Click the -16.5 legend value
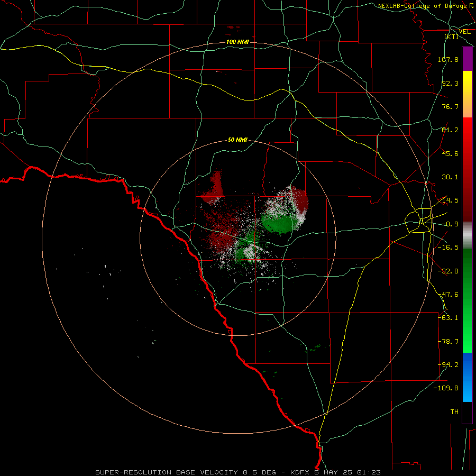Image resolution: width=476 pixels, height=476 pixels. [x=448, y=248]
